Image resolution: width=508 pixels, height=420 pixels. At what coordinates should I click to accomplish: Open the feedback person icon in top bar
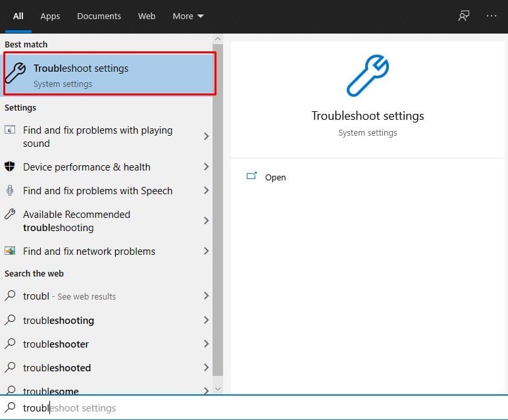(x=464, y=16)
